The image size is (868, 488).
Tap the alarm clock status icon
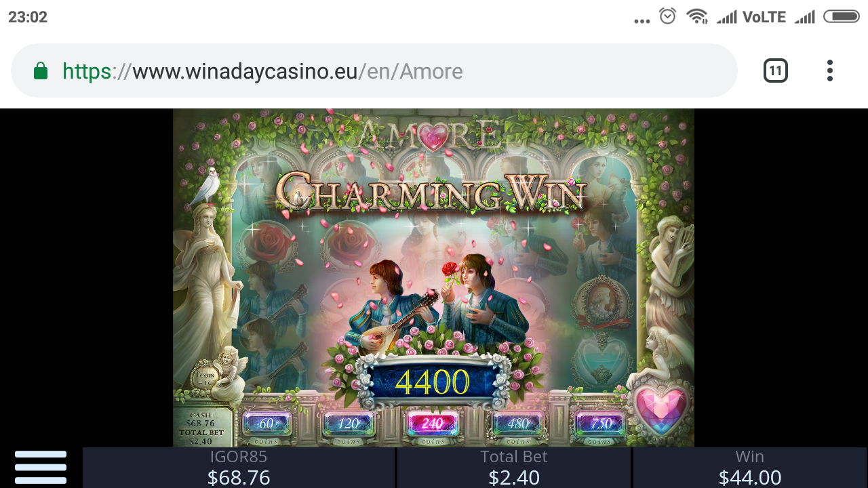(668, 16)
